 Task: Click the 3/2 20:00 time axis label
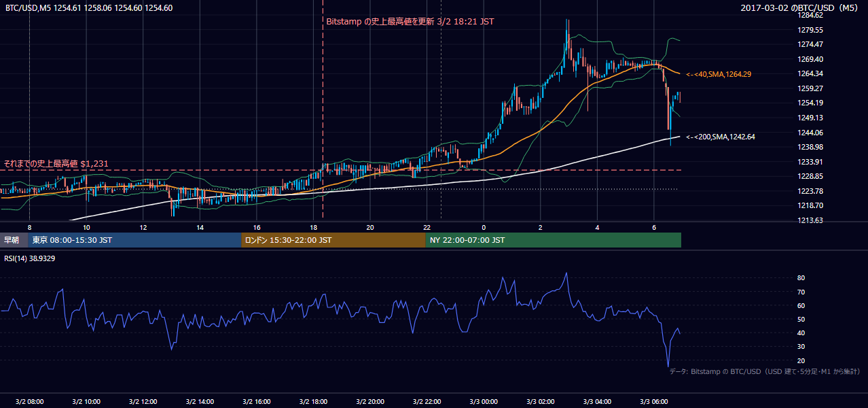(370, 401)
